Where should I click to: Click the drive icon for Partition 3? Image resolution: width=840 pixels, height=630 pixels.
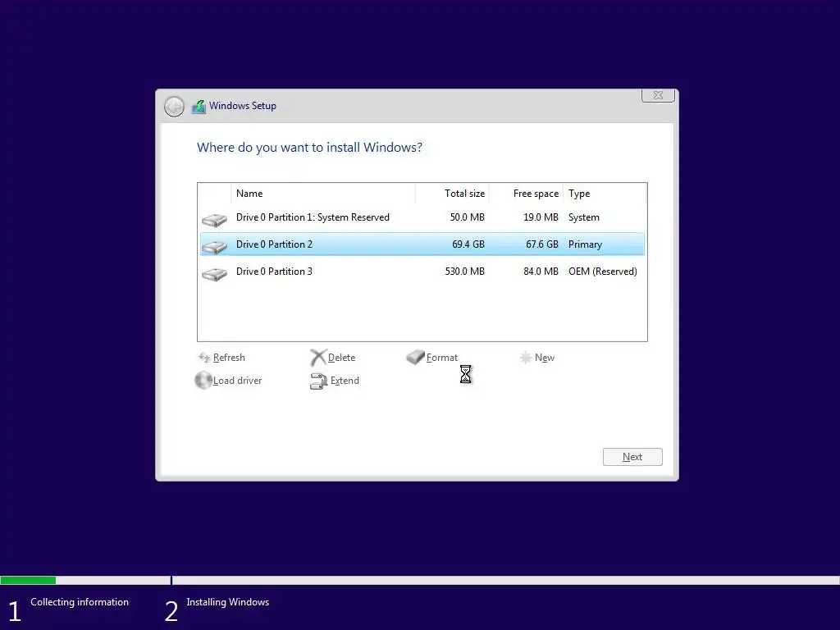tap(214, 274)
